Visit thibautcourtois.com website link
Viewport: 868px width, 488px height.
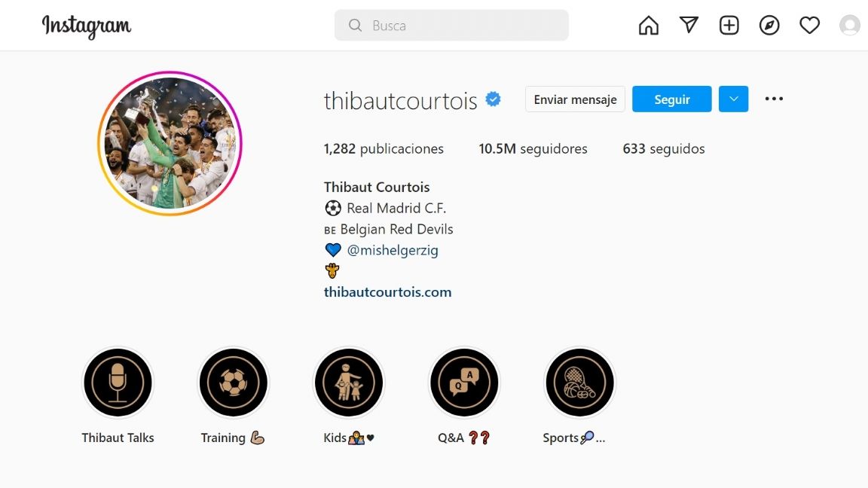coord(387,292)
